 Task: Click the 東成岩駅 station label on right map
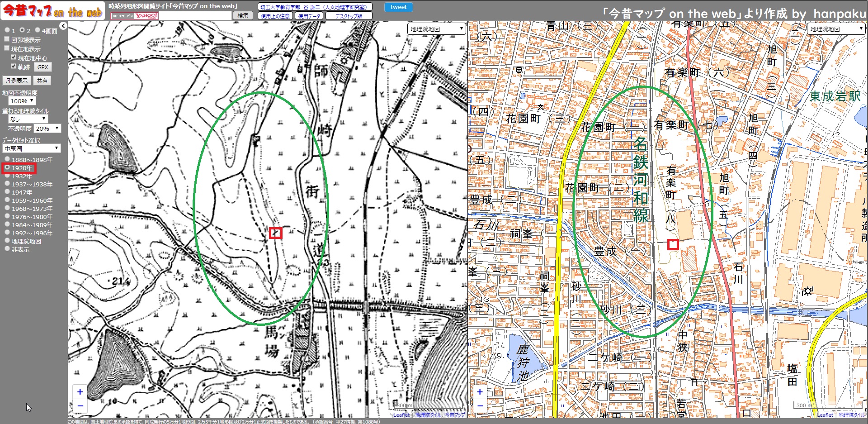pos(835,96)
